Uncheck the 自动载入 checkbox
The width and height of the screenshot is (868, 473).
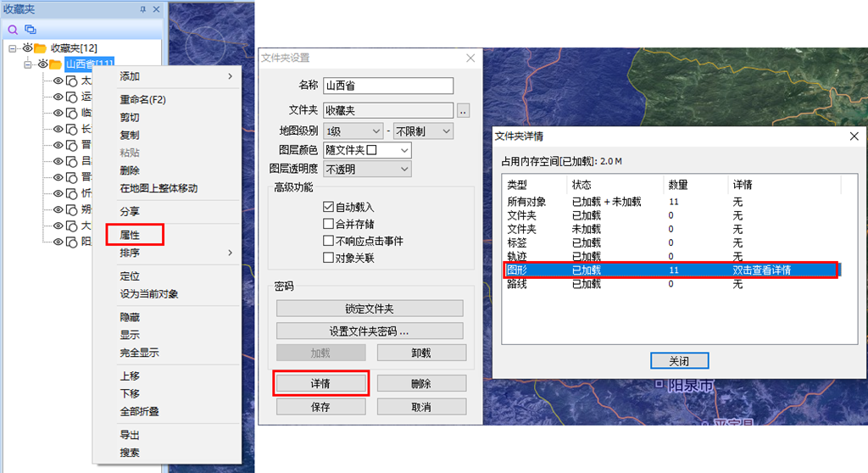pyautogui.click(x=328, y=207)
